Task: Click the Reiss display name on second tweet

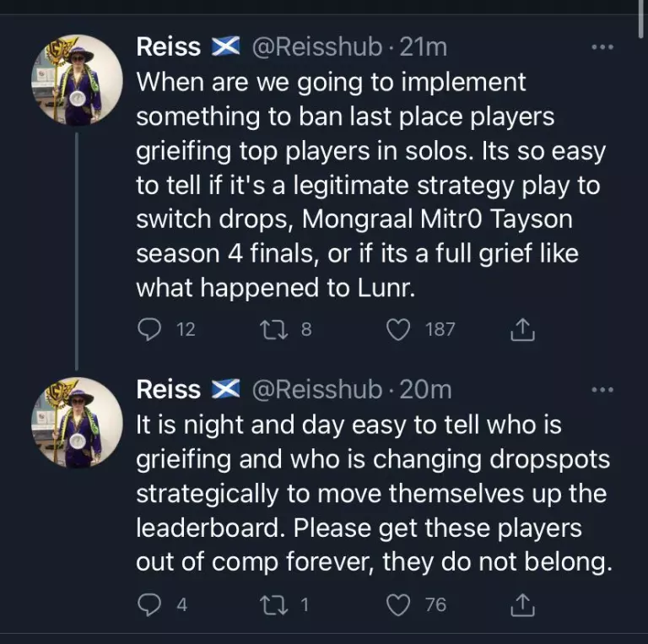Action: tap(168, 389)
